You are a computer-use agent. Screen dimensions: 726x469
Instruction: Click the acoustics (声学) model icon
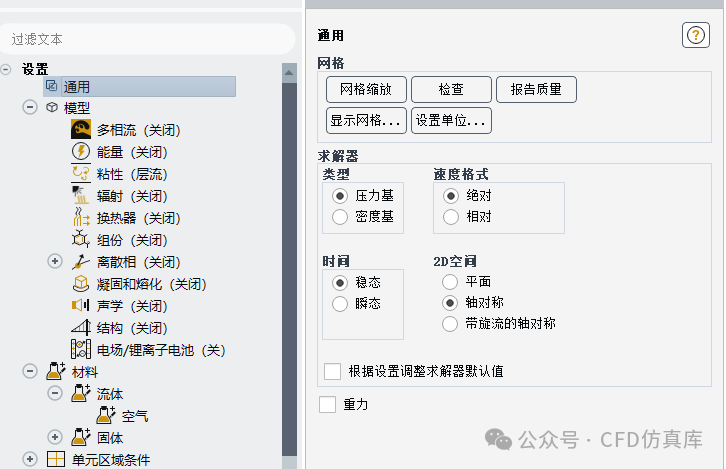[82, 306]
